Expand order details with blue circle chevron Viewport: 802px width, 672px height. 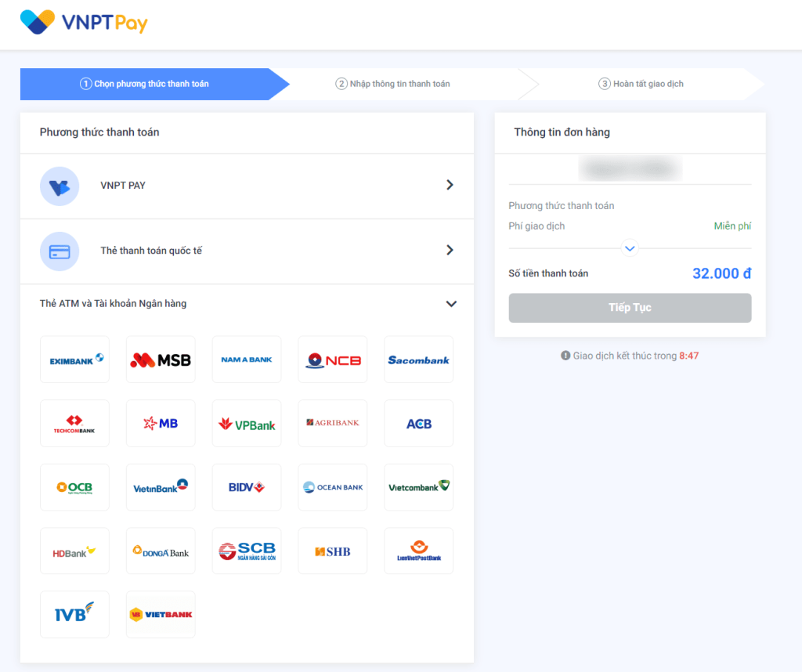coord(630,249)
